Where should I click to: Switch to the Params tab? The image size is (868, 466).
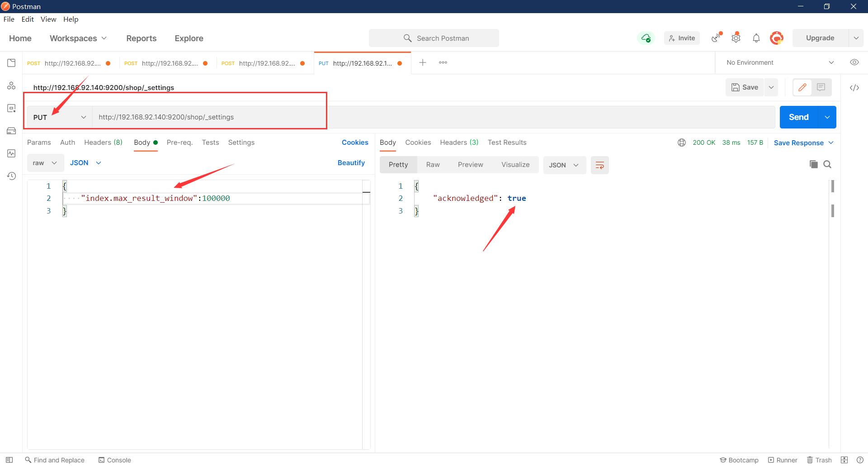(x=39, y=143)
